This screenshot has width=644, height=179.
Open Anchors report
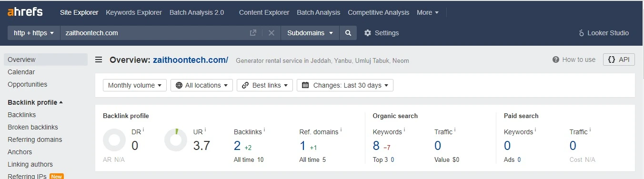tap(20, 152)
